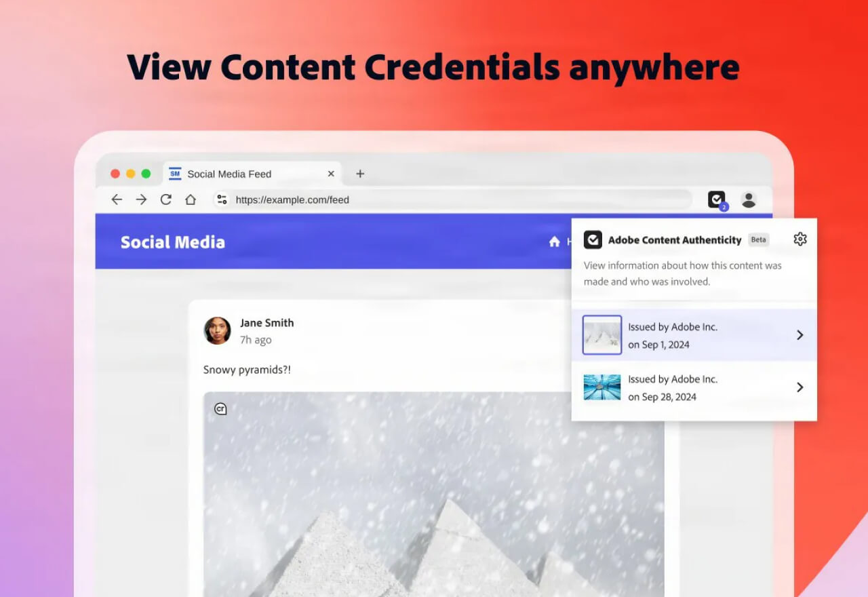Open the browser home page icon
The image size is (868, 597).
[x=191, y=199]
